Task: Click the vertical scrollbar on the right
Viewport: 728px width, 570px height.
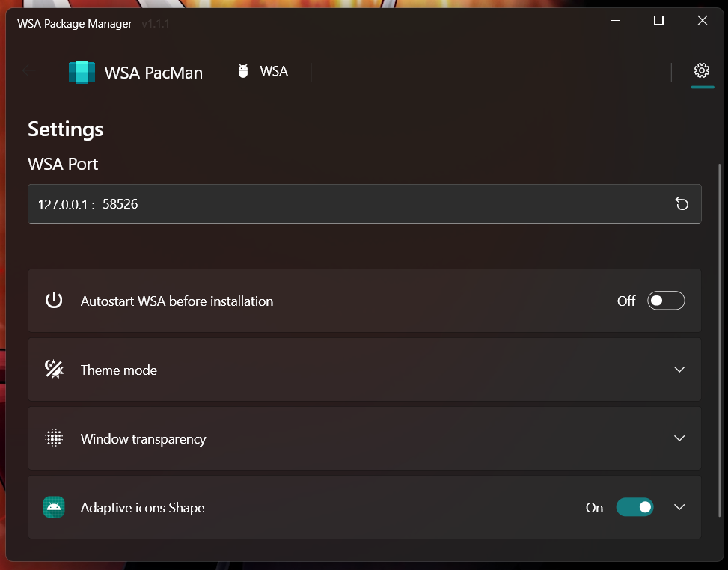Action: coord(720,337)
